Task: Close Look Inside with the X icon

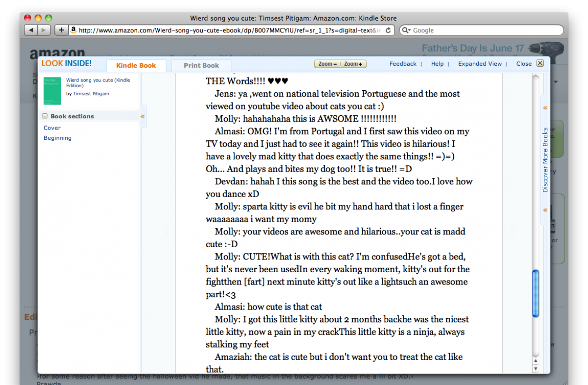Action: (x=540, y=63)
